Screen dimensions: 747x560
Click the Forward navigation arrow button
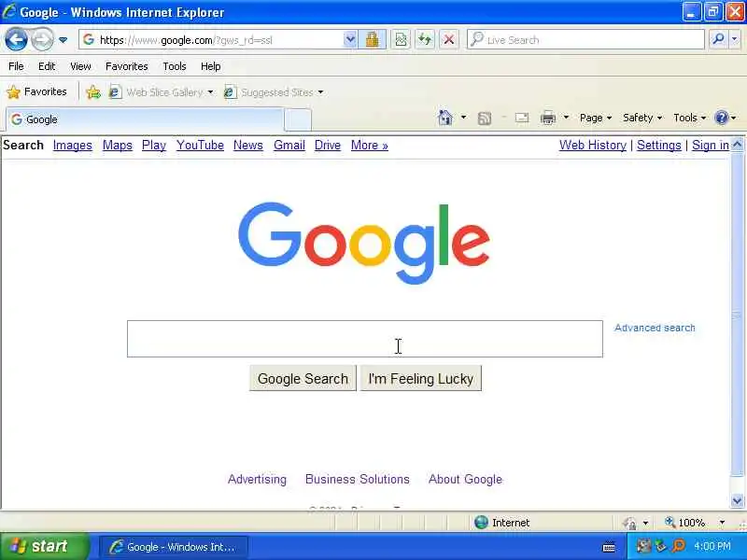(x=42, y=39)
